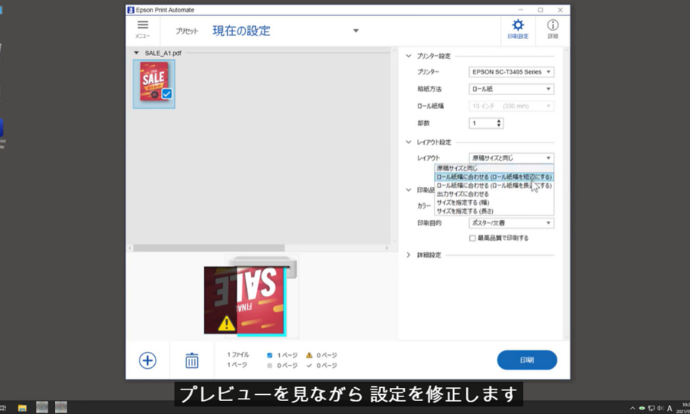
Task: Click the trash delete icon
Action: click(x=192, y=360)
